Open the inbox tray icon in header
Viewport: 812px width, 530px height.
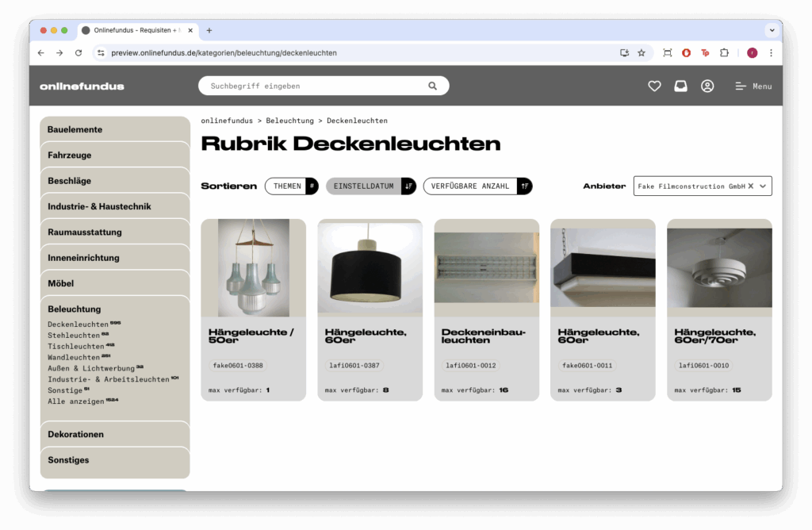[680, 86]
